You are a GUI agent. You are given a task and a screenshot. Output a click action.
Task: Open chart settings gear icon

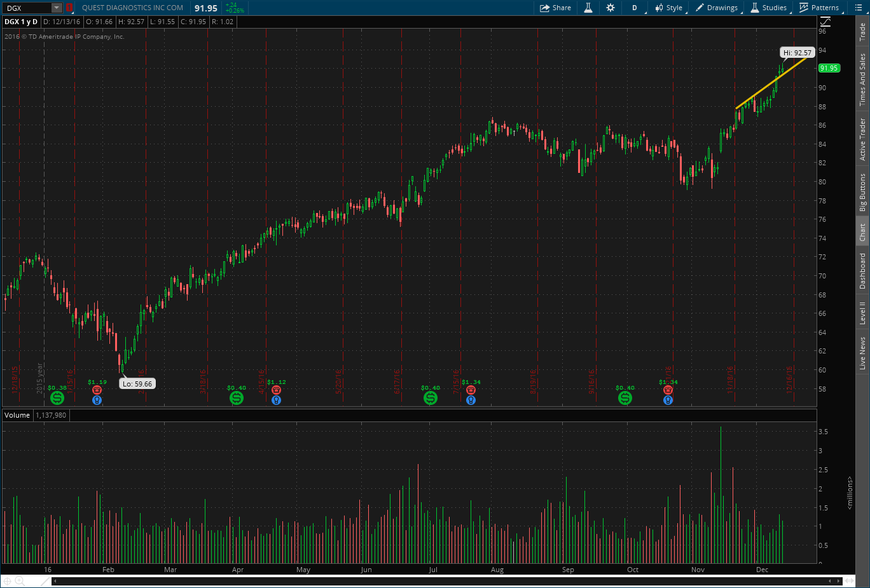click(x=611, y=8)
